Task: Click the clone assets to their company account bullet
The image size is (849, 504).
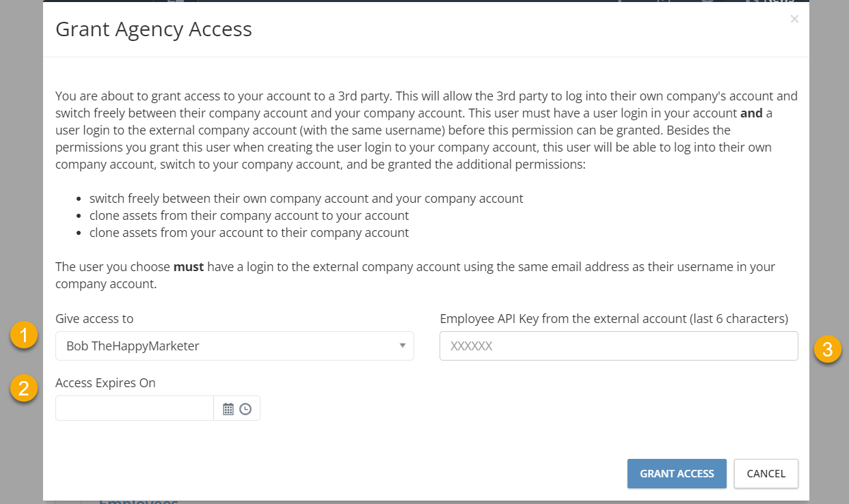Action: point(249,232)
